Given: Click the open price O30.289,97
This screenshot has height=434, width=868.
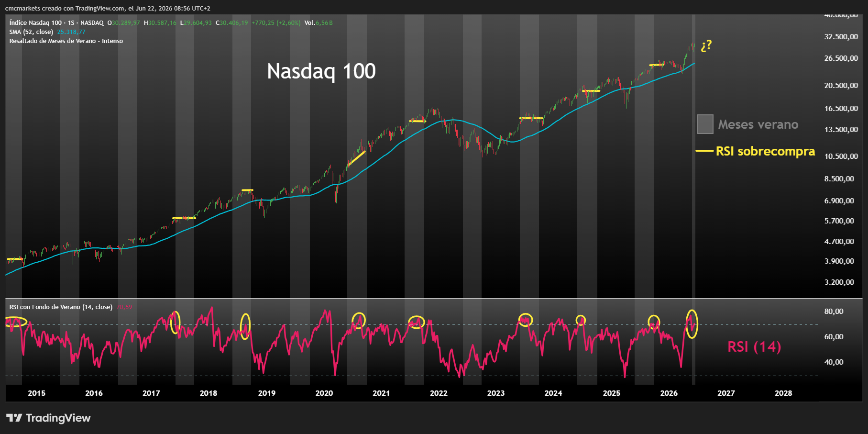Looking at the screenshot, I should click(x=124, y=22).
